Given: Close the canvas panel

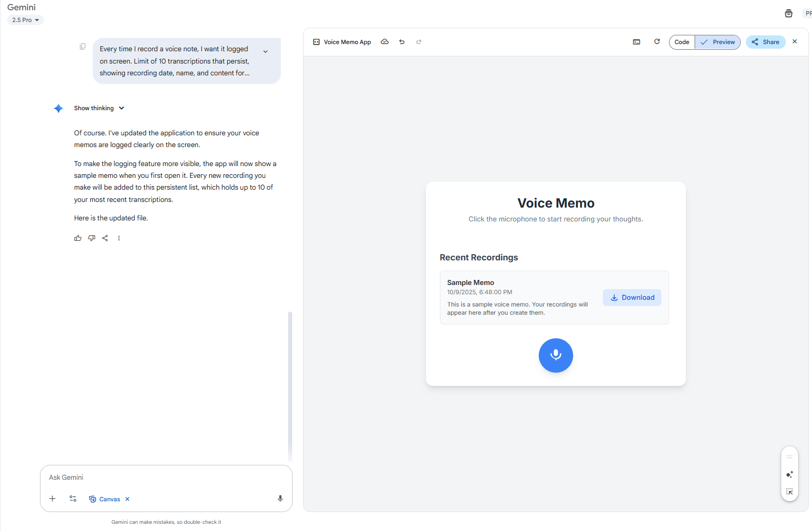Looking at the screenshot, I should (795, 42).
